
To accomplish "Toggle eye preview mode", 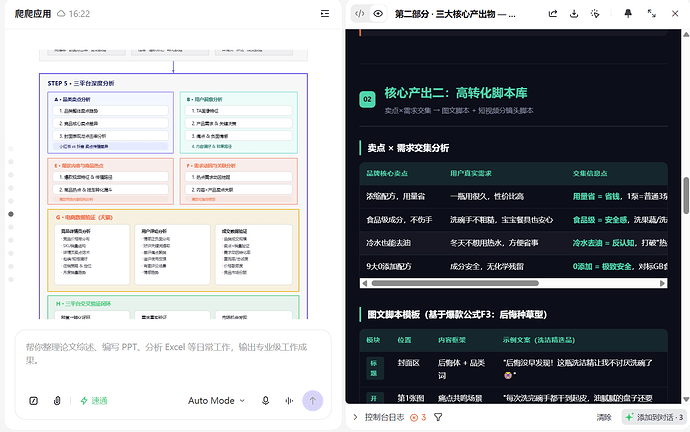I will [378, 14].
